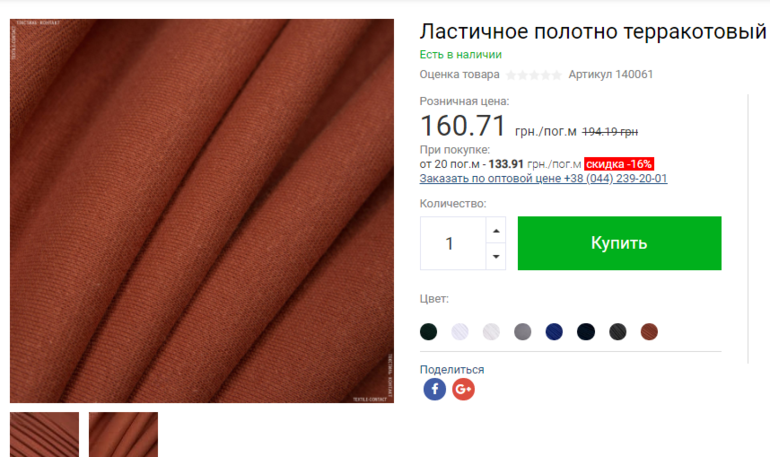Screen dimensions: 770x457
Task: Select the first white color swatch
Action: coord(460,332)
